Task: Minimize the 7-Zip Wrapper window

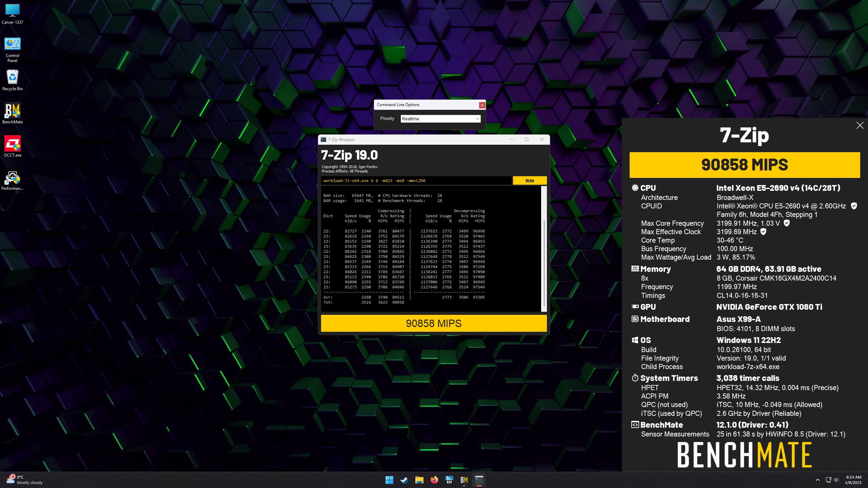Action: pos(511,140)
